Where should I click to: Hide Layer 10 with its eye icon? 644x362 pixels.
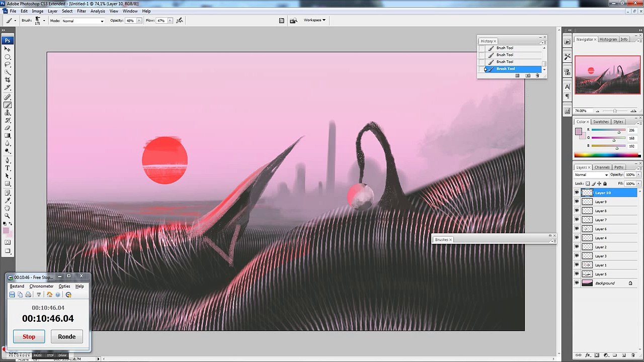tap(577, 193)
